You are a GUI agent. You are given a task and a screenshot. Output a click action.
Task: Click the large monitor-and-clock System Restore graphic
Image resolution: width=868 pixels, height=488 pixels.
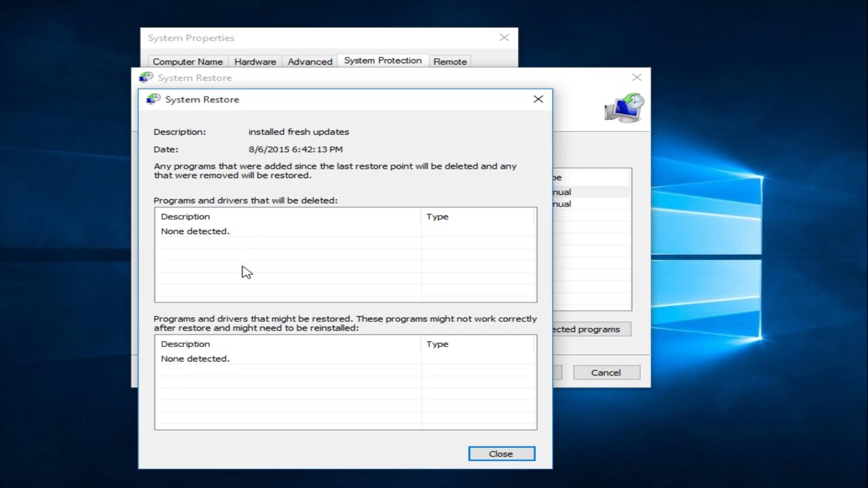click(624, 108)
